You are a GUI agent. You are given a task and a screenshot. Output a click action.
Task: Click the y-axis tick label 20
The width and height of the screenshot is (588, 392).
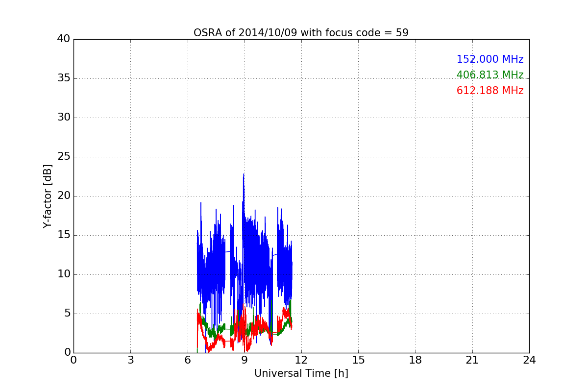(64, 196)
